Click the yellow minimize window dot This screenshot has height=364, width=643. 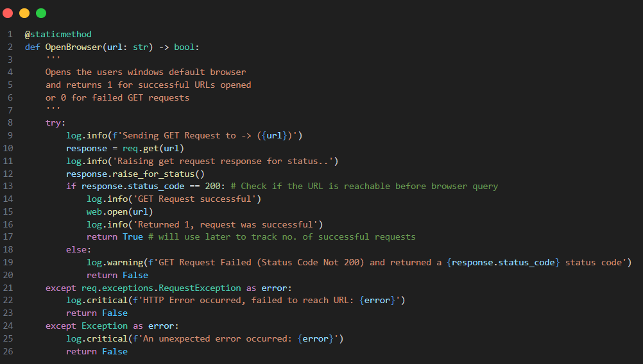[24, 13]
